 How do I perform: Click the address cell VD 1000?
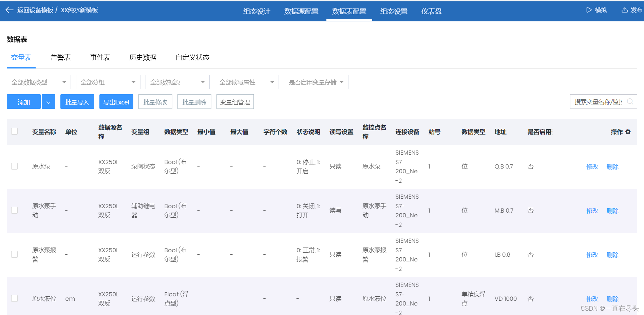pos(506,299)
